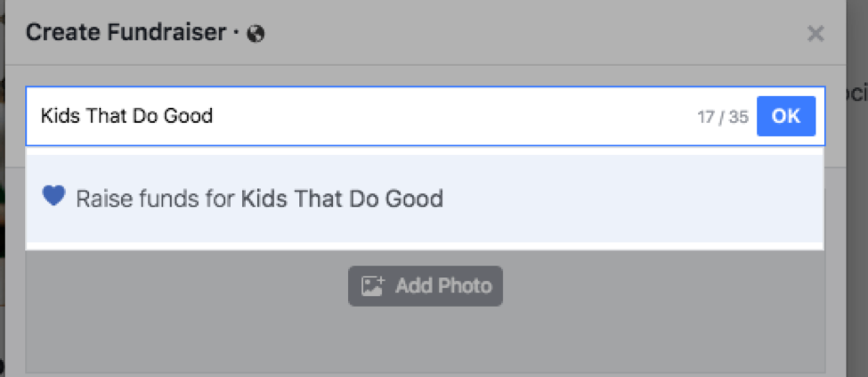Click the Raise funds for text in dropdown
Screen dimensions: 868x377
pyautogui.click(x=156, y=198)
